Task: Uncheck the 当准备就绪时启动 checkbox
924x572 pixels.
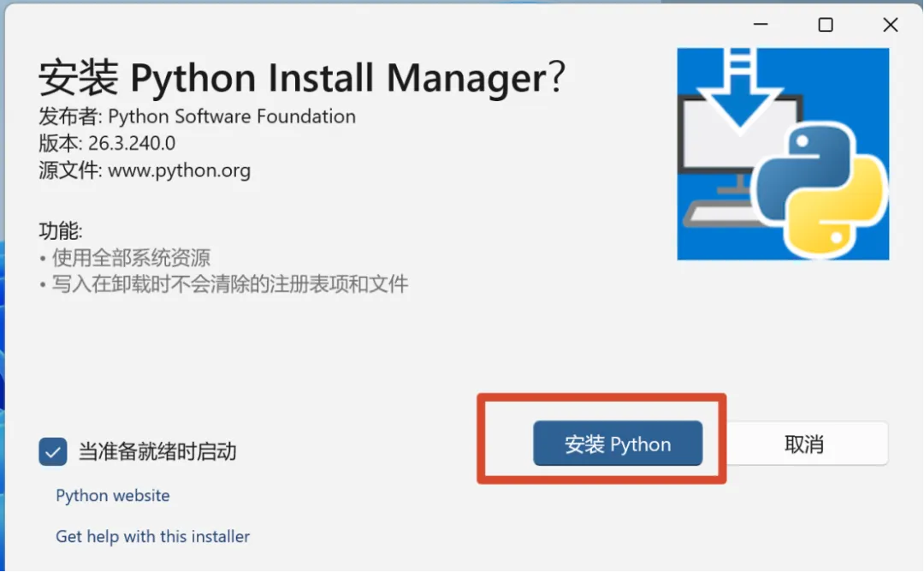Action: pyautogui.click(x=53, y=452)
